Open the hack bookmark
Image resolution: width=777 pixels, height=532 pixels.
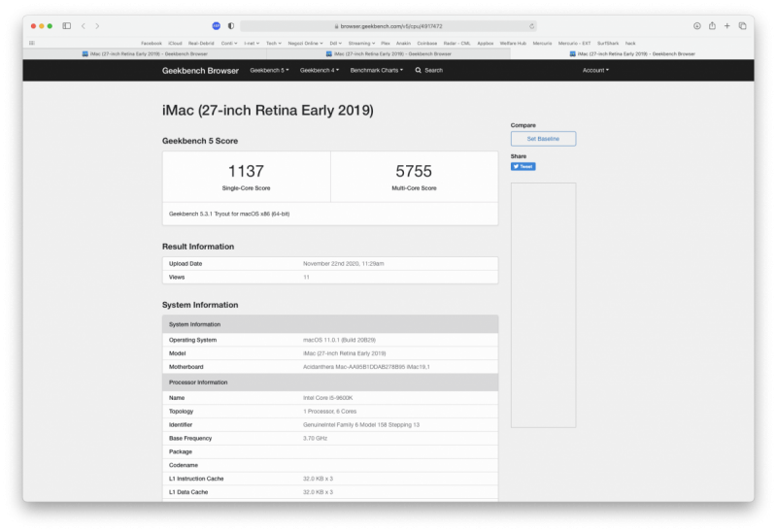(630, 43)
